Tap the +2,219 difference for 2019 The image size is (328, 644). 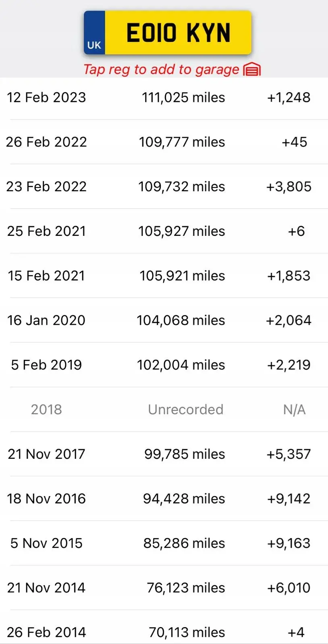point(289,365)
